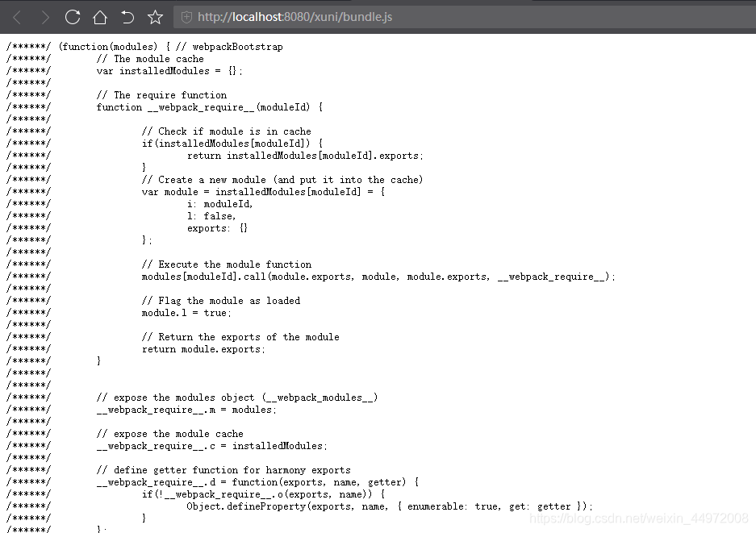Screen dimensions: 756x533
Task: Go forward with the browser forward arrow
Action: tap(45, 18)
